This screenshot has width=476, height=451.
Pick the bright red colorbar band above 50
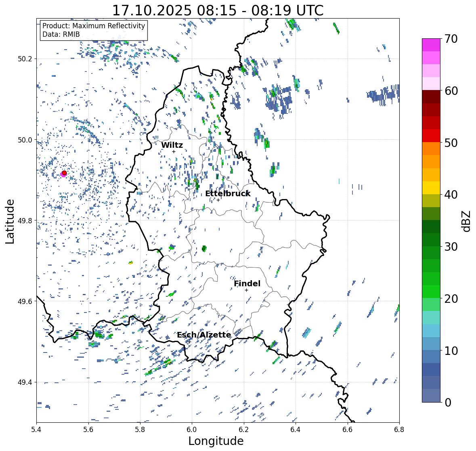tap(431, 136)
